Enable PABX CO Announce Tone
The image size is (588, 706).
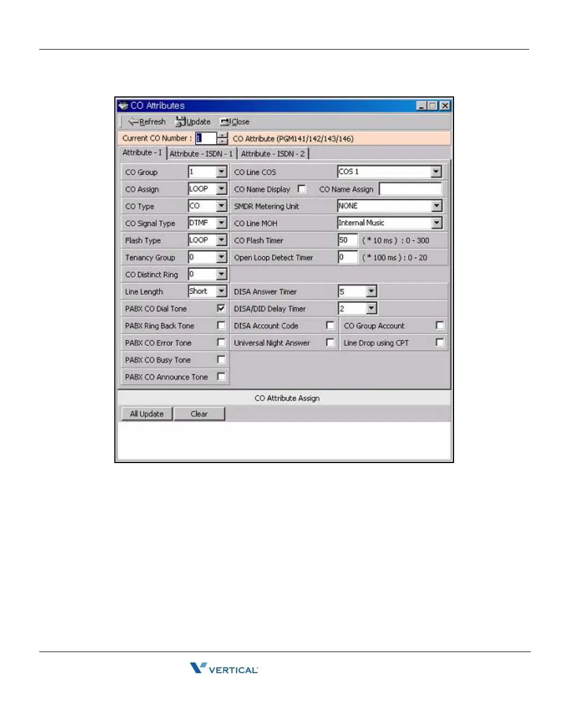[221, 376]
